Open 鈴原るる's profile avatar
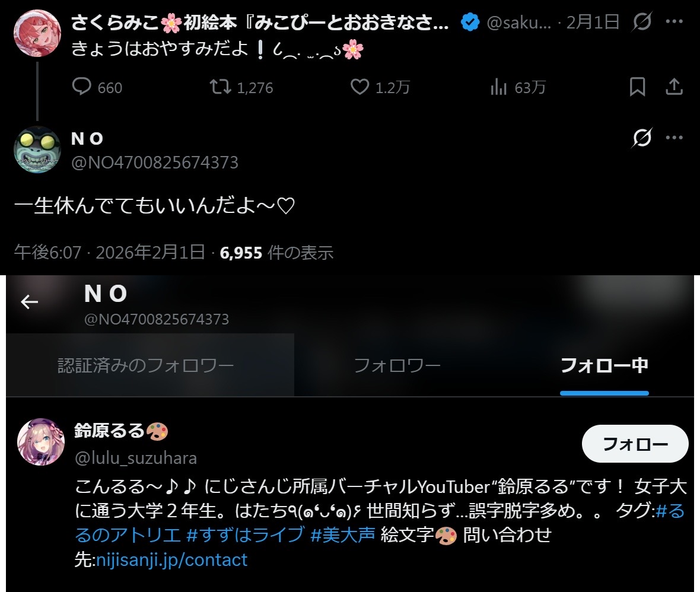Image resolution: width=700 pixels, height=592 pixels. click(x=40, y=442)
